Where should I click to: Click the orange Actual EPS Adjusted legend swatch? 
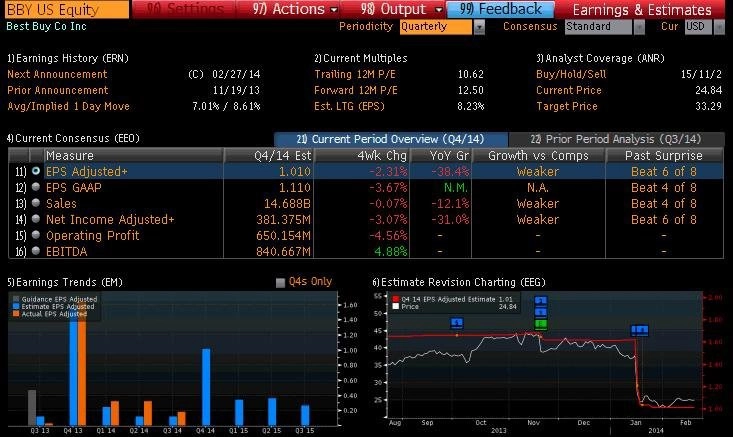(16, 314)
